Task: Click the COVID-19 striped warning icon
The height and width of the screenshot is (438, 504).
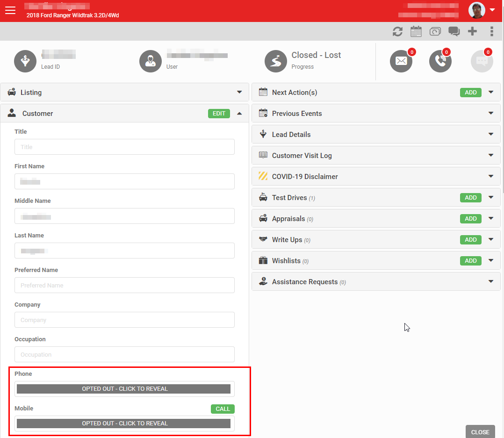Action: click(x=263, y=176)
